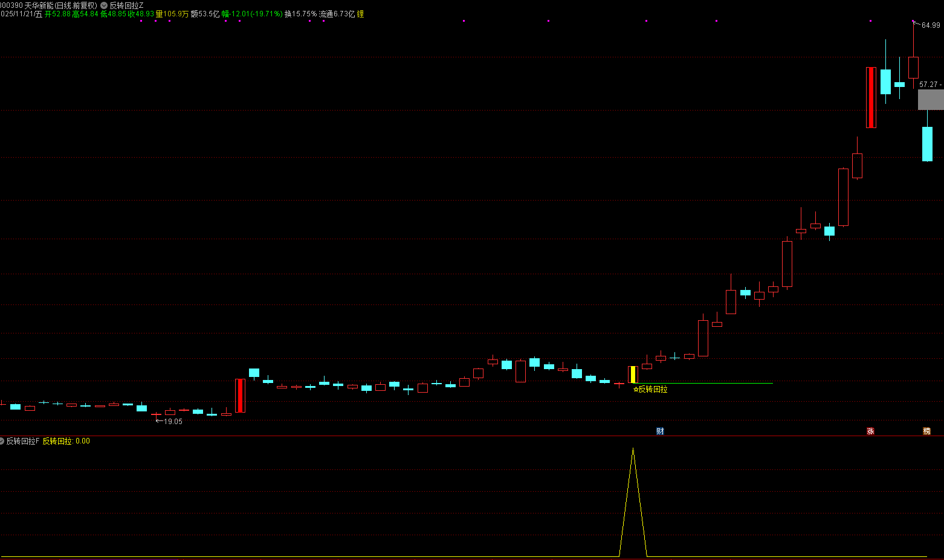Image resolution: width=944 pixels, height=560 pixels.
Task: Select the last cyan candlestick
Action: tap(927, 144)
